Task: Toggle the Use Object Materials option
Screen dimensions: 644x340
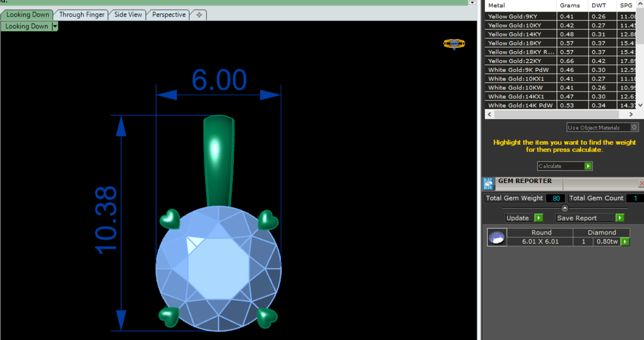Action: click(x=634, y=128)
